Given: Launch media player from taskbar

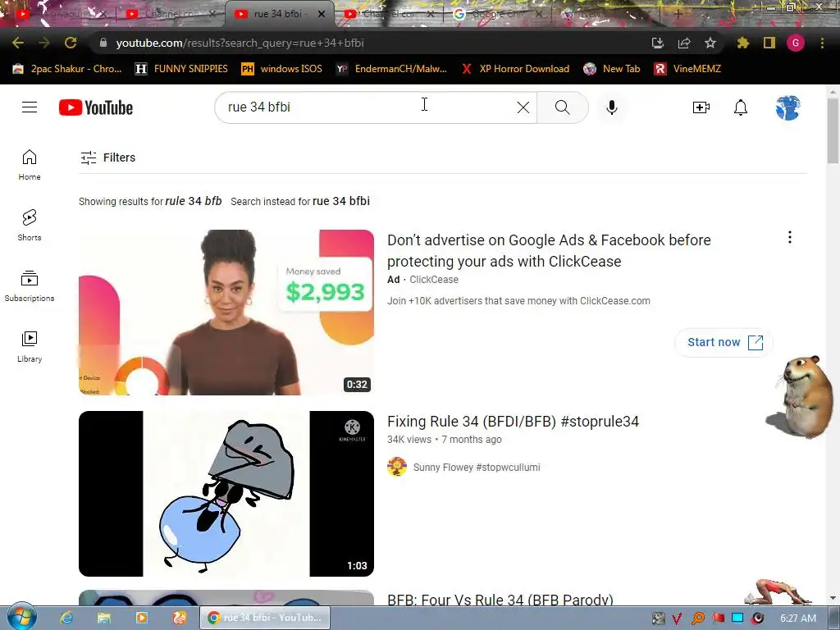Looking at the screenshot, I should point(141,618).
